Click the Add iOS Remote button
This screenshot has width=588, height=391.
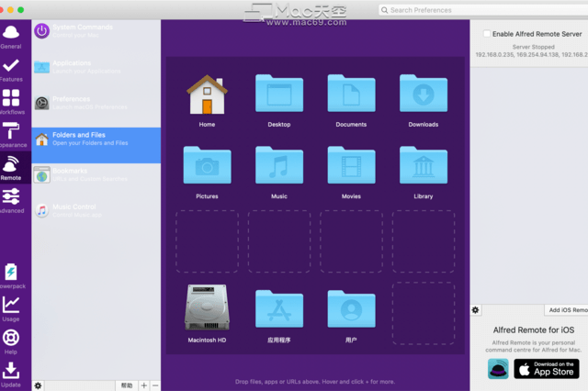tap(566, 310)
